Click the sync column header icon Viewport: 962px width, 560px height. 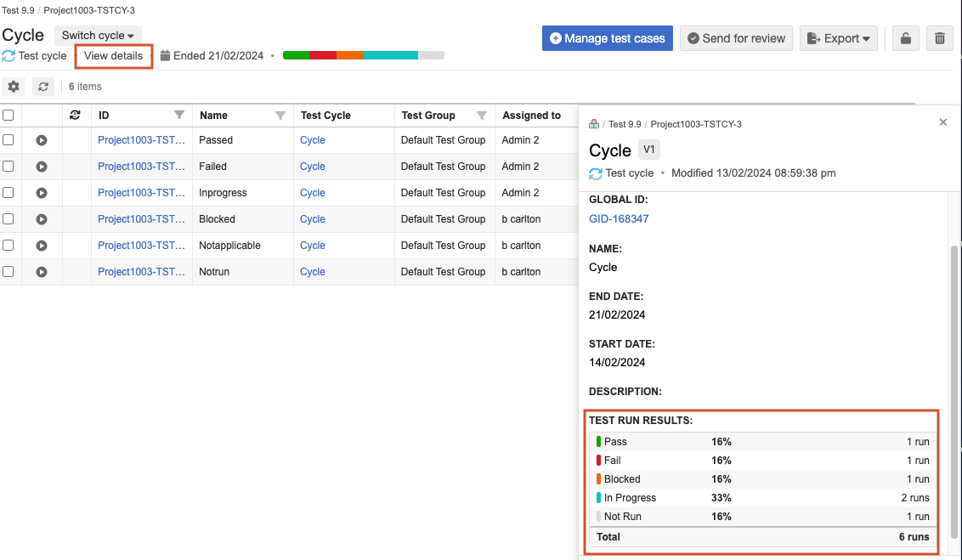click(x=76, y=115)
